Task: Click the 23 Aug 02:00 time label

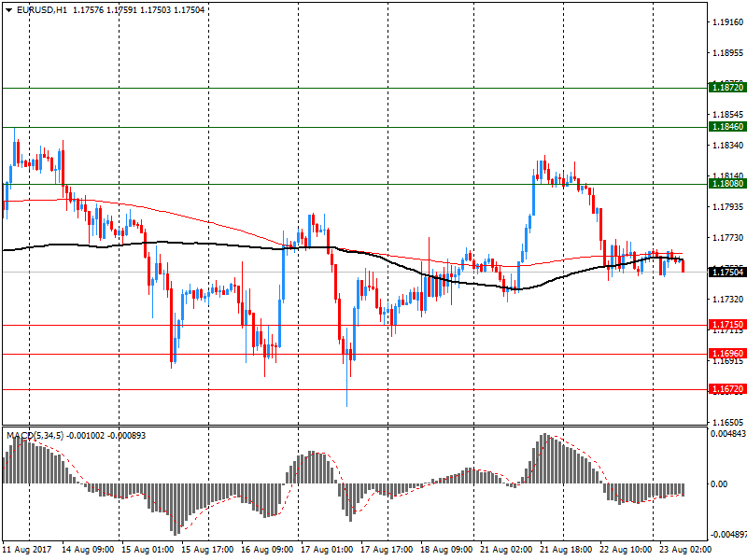Action: point(685,550)
